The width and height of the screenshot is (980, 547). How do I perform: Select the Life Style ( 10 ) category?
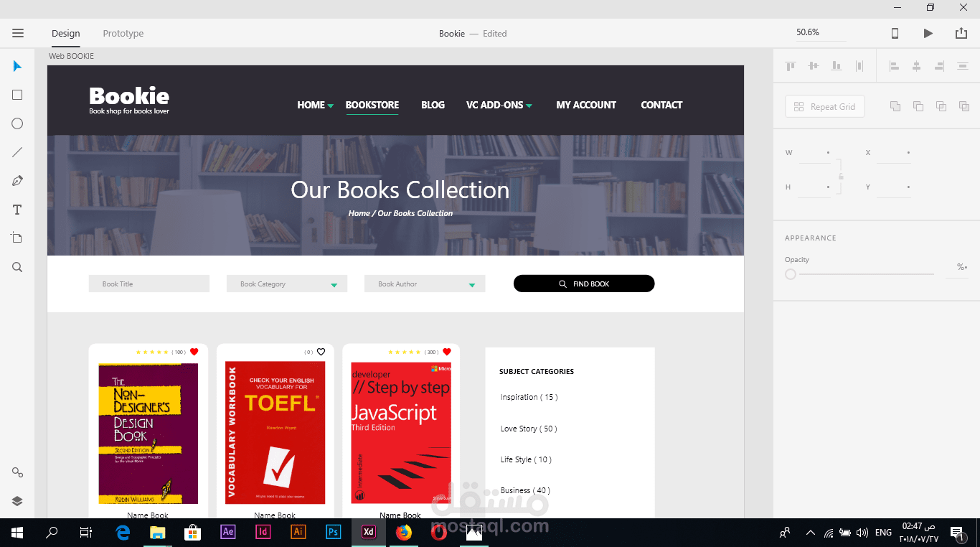[x=526, y=459]
